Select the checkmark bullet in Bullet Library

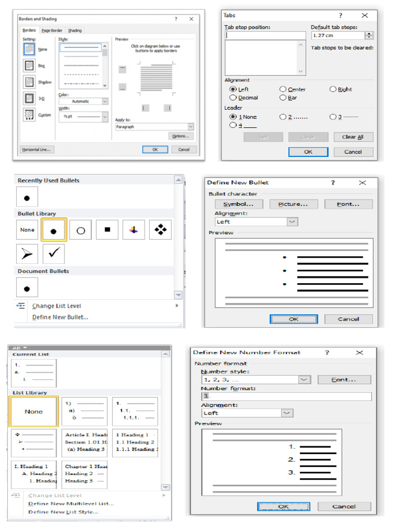pyautogui.click(x=54, y=253)
